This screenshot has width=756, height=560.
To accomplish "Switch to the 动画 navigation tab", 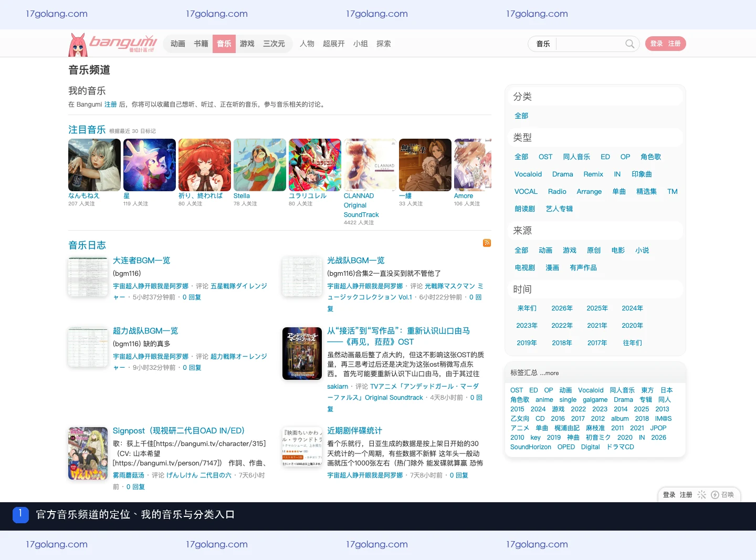I will (178, 44).
